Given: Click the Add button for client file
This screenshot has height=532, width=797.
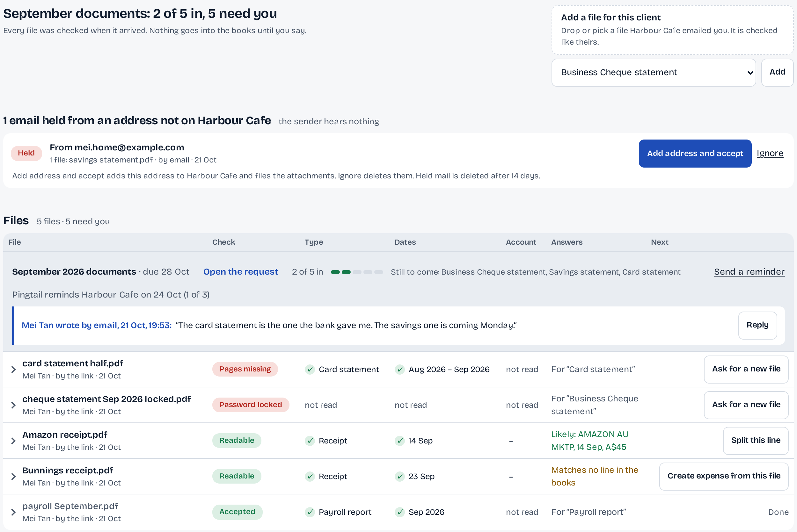Looking at the screenshot, I should (x=777, y=72).
